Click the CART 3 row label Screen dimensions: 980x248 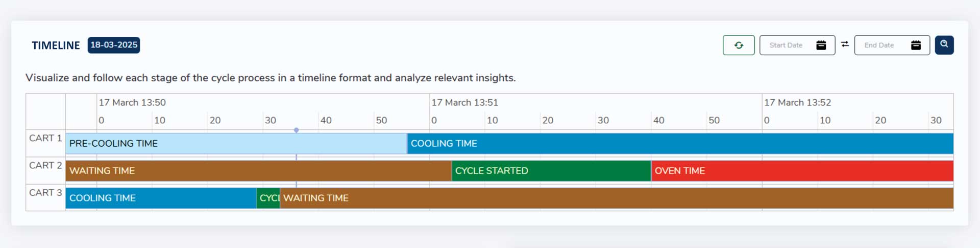[x=45, y=192]
